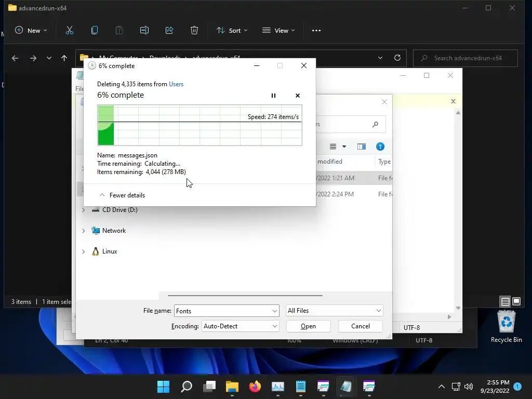Viewport: 532px width, 399px height.
Task: Open view options arrow in Open dialog
Action: click(344, 147)
